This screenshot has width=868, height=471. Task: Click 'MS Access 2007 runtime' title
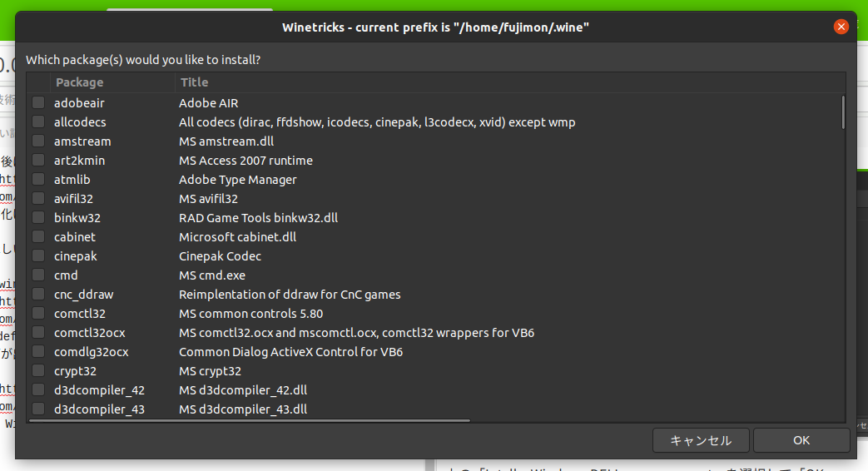tap(246, 161)
